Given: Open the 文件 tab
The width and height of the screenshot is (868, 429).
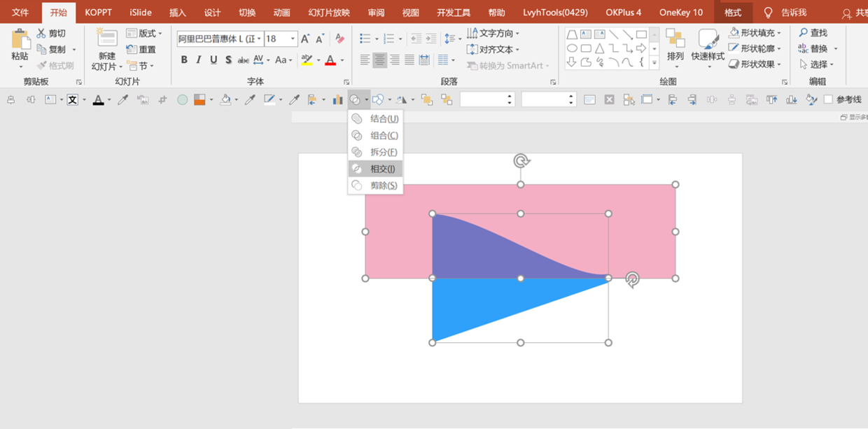Looking at the screenshot, I should pyautogui.click(x=20, y=13).
